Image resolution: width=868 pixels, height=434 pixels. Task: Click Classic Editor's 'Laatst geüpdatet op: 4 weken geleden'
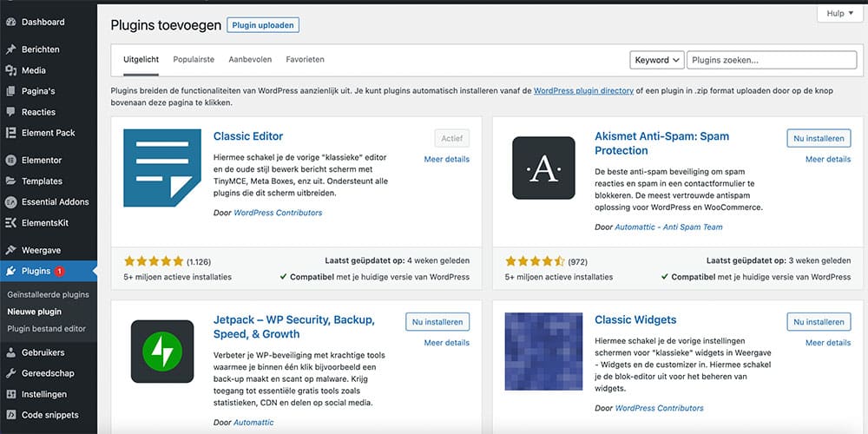(x=398, y=260)
